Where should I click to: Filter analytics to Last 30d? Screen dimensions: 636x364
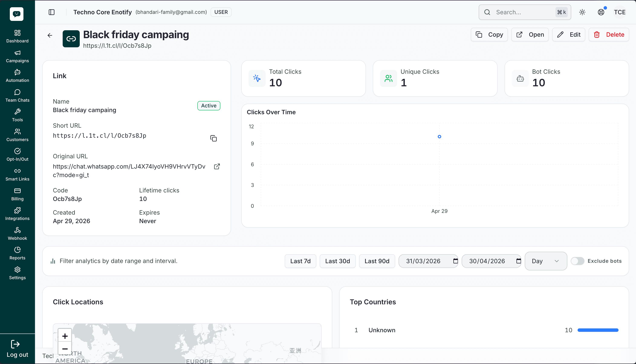[337, 261]
